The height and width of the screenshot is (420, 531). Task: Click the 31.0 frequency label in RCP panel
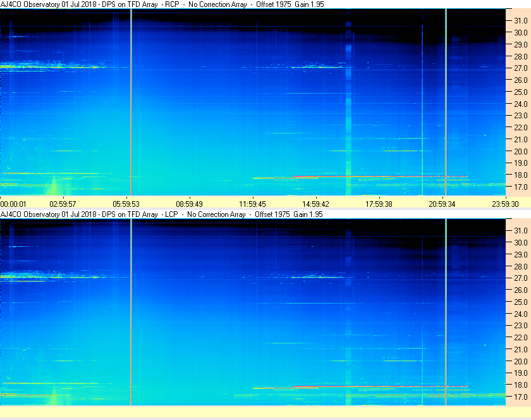[521, 21]
